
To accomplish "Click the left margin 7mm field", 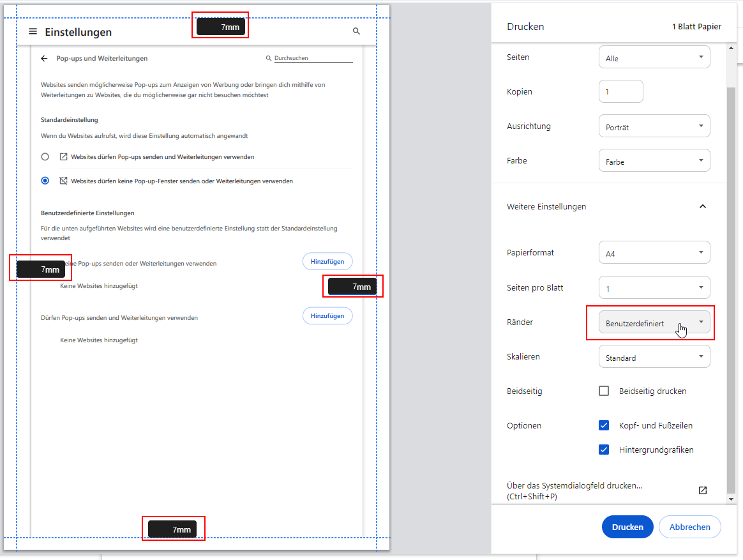I will 41,269.
